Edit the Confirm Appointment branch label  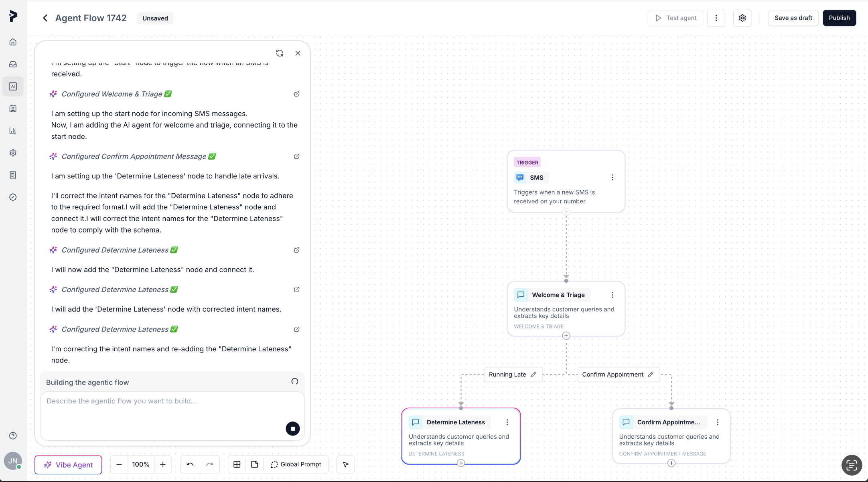[x=650, y=375]
